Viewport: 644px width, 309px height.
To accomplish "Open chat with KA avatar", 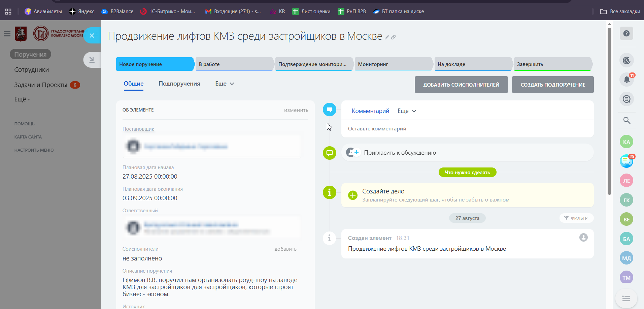I will 626,142.
